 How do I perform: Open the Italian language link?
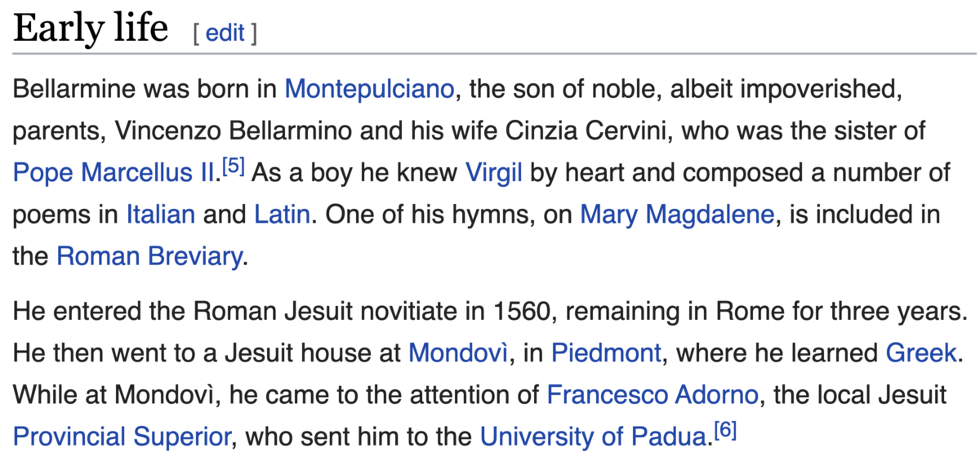(x=161, y=215)
